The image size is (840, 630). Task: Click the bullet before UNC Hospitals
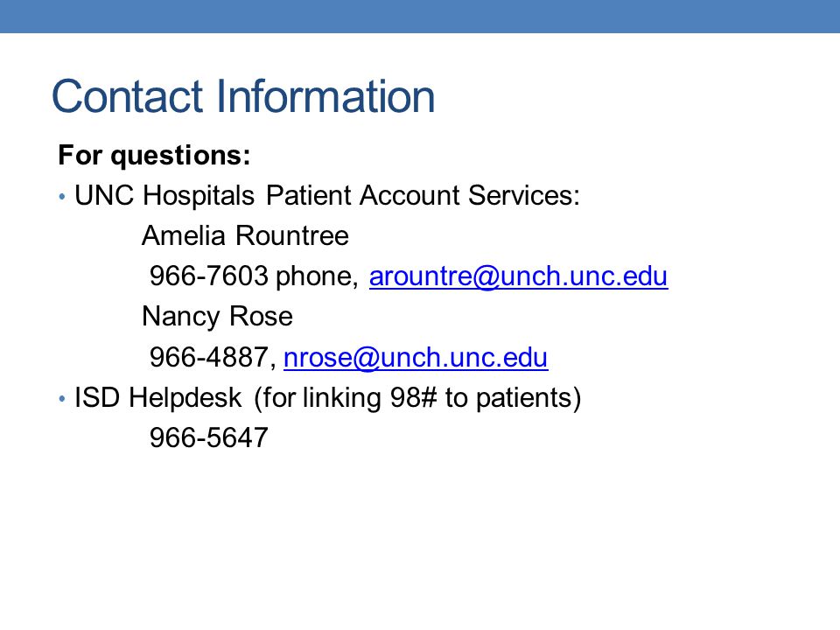point(62,197)
